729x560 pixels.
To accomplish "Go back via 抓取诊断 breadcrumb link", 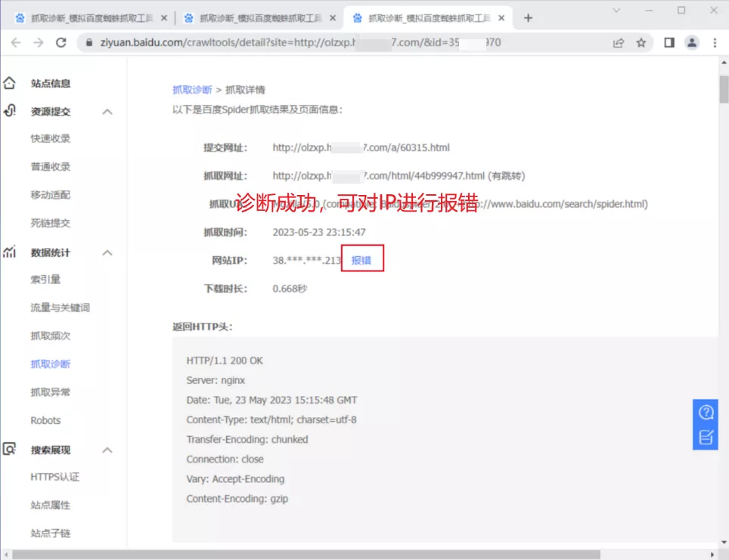I will click(x=192, y=90).
